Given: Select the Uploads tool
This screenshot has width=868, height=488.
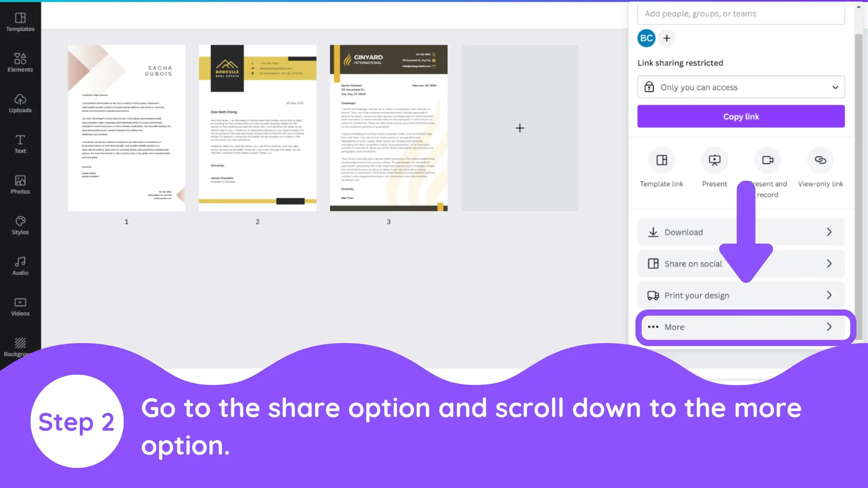Looking at the screenshot, I should [20, 103].
